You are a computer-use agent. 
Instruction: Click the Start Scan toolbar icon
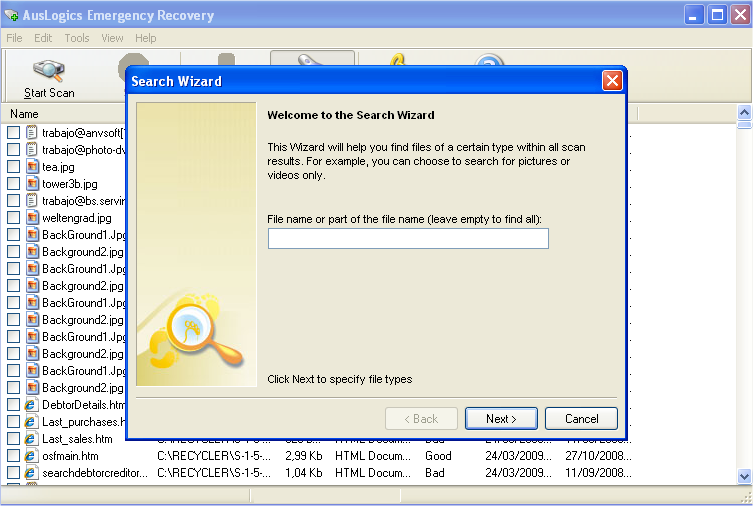click(x=49, y=71)
